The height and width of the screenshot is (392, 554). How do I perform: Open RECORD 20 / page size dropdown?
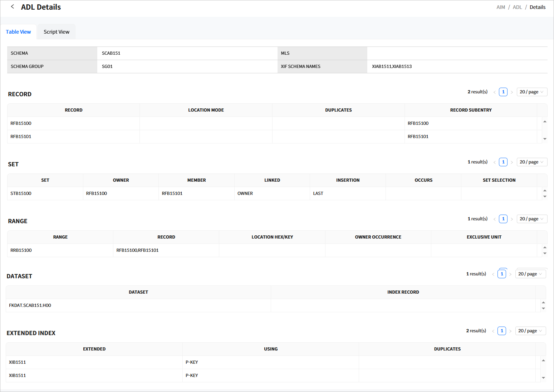531,92
